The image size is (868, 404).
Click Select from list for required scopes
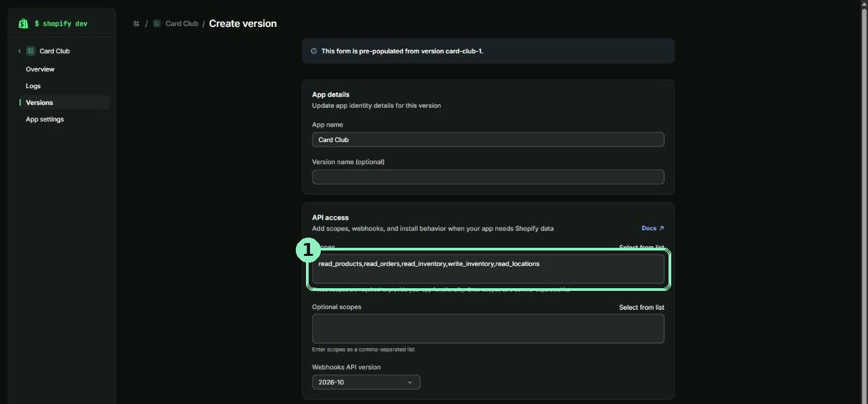pyautogui.click(x=642, y=248)
